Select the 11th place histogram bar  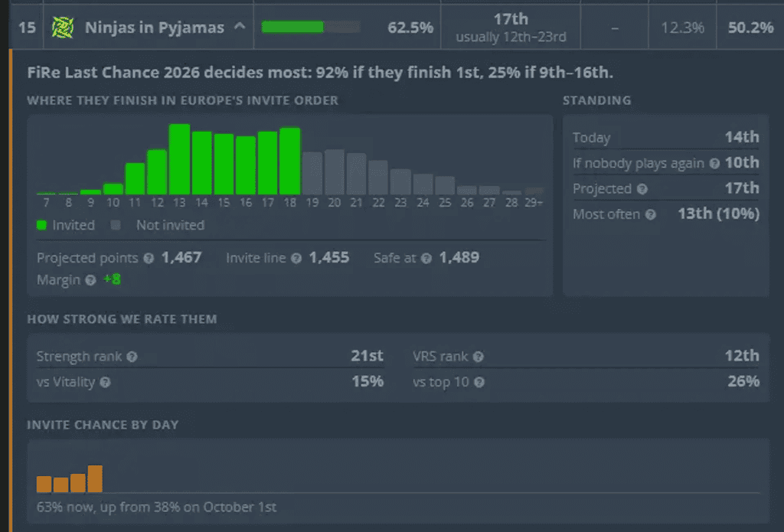pyautogui.click(x=135, y=178)
